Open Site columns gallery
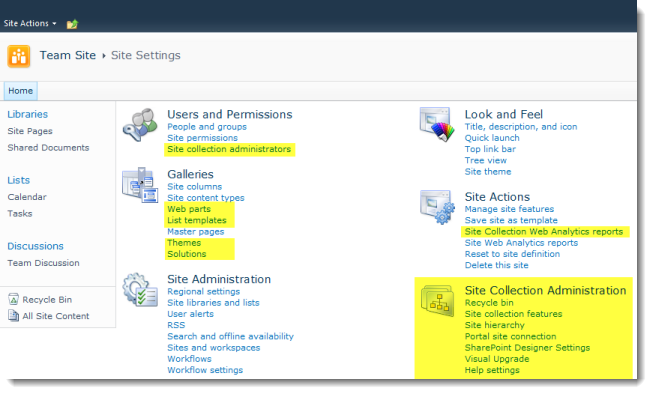 (x=195, y=187)
